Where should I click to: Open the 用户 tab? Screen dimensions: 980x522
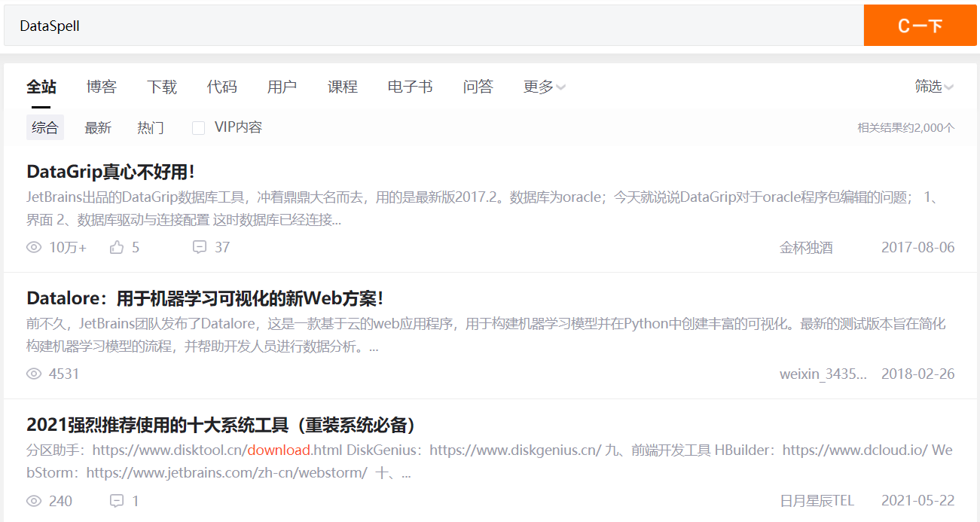[x=282, y=87]
